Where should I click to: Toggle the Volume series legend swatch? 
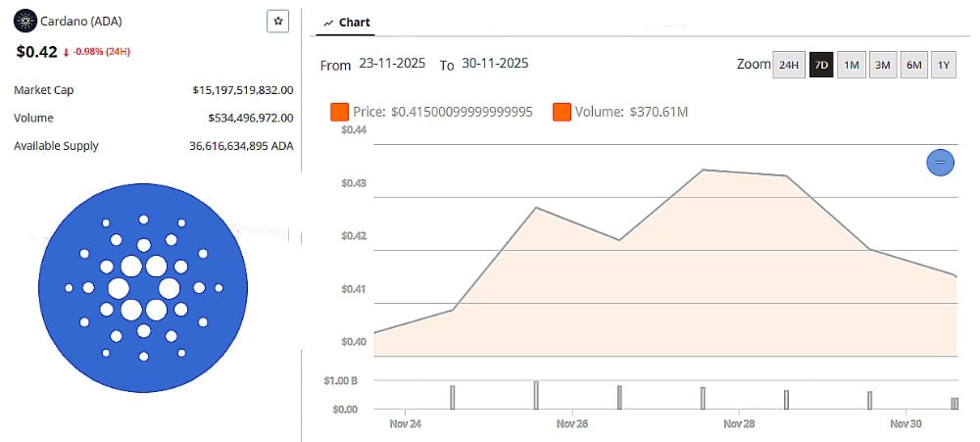click(563, 112)
